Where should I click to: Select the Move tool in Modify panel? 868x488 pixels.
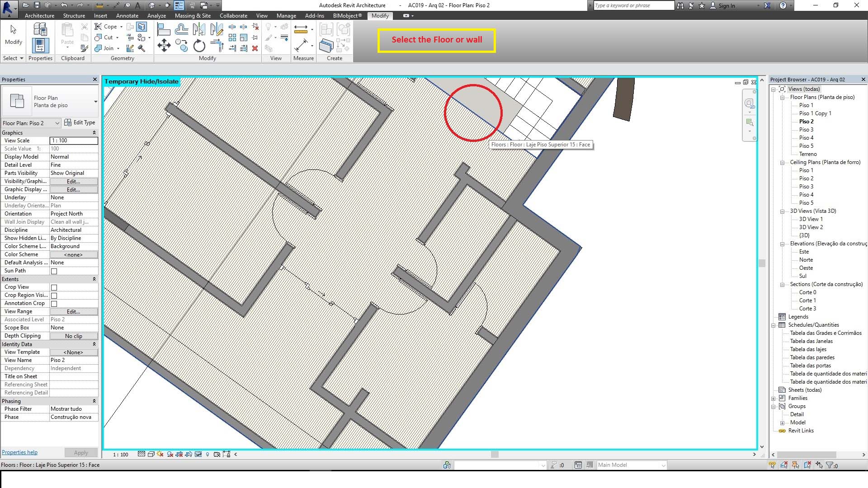[x=164, y=45]
